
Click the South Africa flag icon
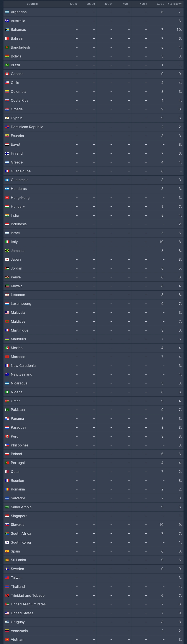click(7, 533)
